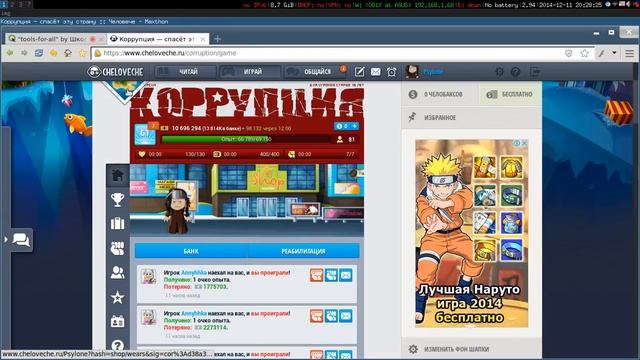640x360 pixels.
Task: Open the alarm clock notifications icon
Action: click(391, 72)
